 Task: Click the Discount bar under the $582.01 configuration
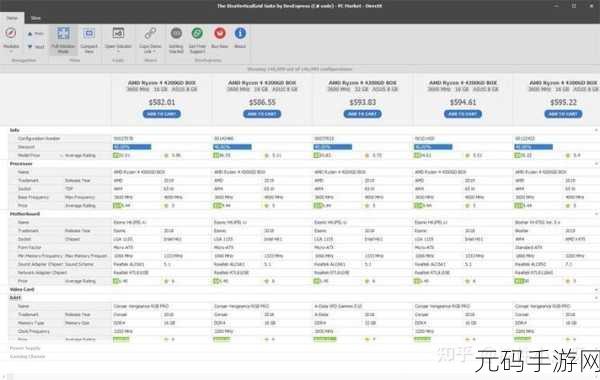pyautogui.click(x=132, y=147)
